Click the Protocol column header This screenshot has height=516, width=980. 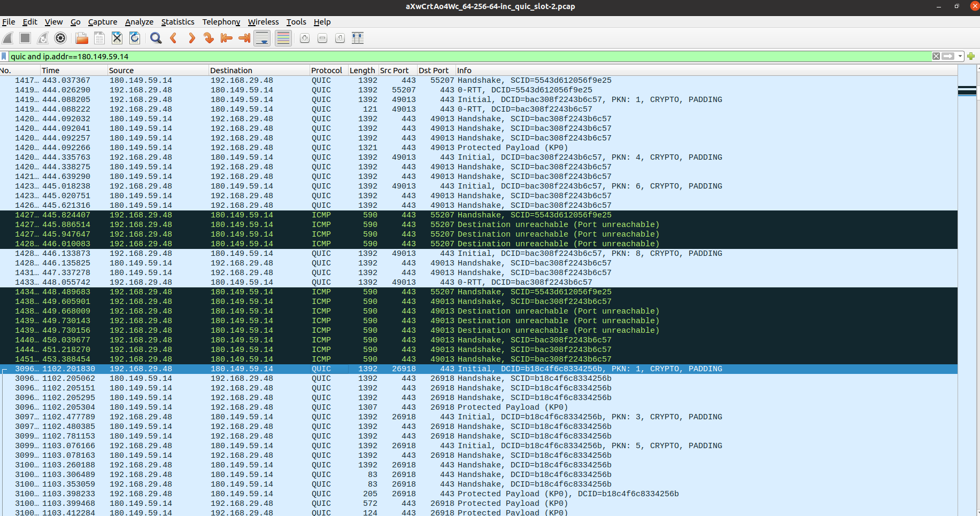tap(327, 71)
